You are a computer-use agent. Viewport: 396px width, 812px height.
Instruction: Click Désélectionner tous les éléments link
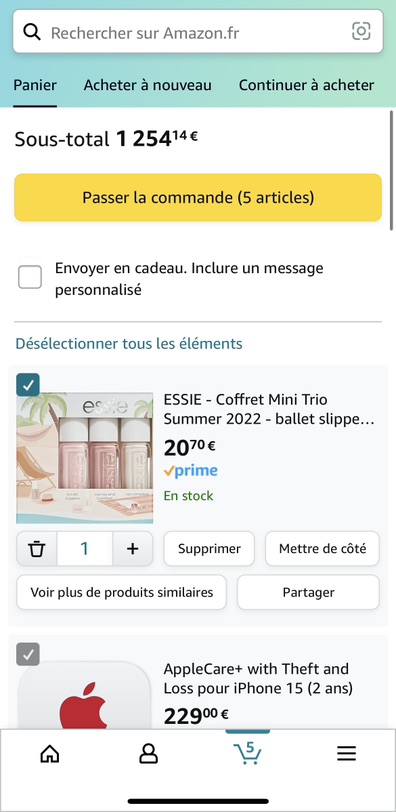pos(129,343)
